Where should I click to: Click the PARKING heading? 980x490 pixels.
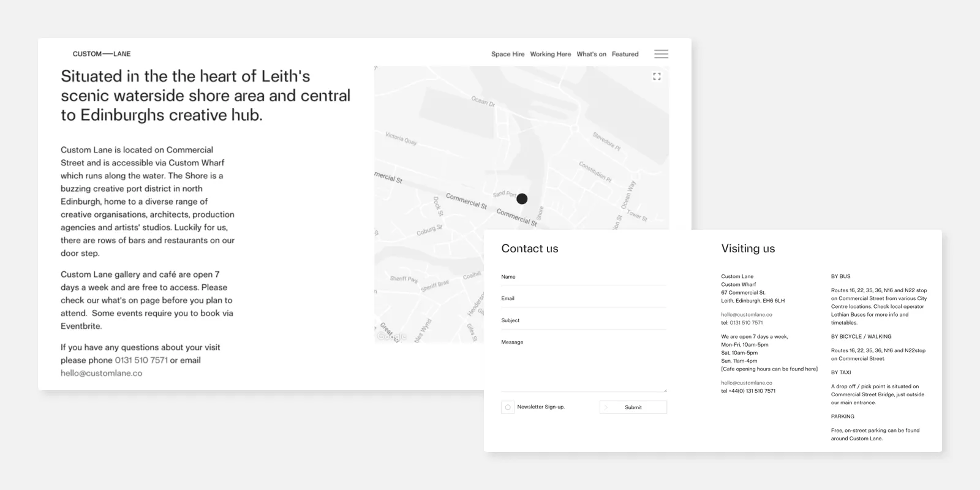[x=842, y=417]
